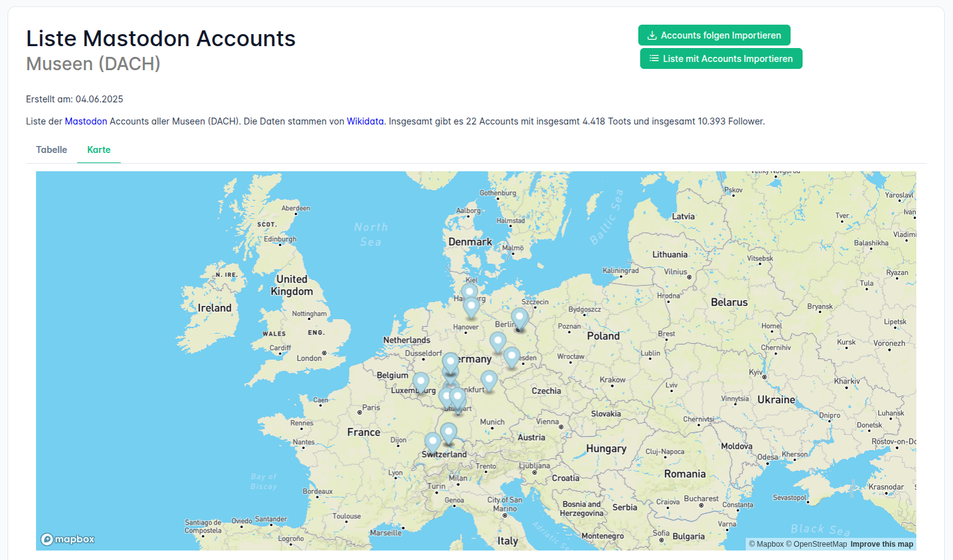Open the Mastodon link in the description
The image size is (953, 560).
click(x=86, y=121)
